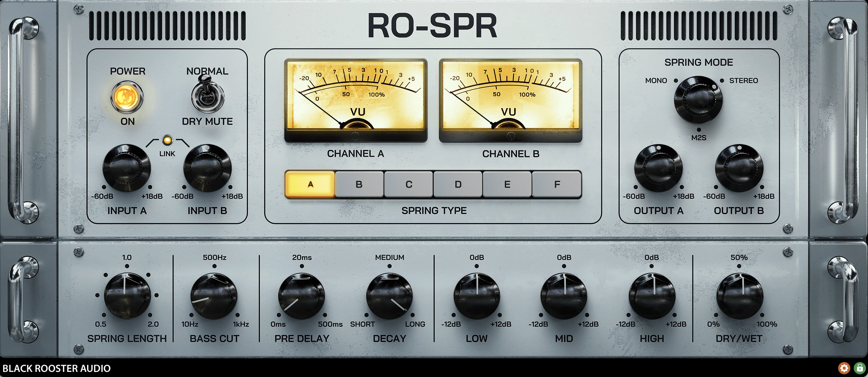
Task: Click the INPUT A gain knob
Action: pos(126,168)
